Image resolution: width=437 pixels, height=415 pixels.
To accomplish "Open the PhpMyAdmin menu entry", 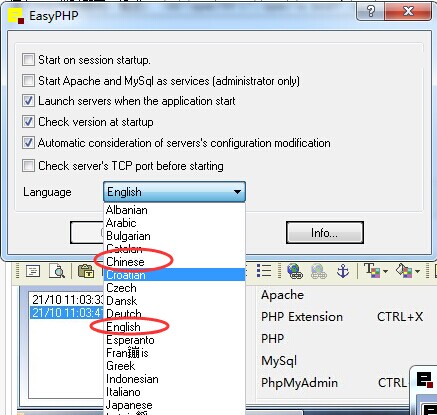I will (x=299, y=383).
